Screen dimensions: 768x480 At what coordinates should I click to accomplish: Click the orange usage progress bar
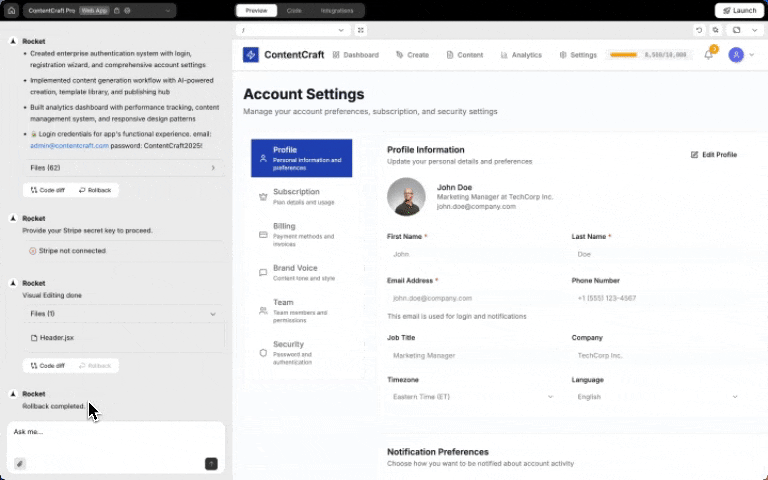[x=624, y=55]
